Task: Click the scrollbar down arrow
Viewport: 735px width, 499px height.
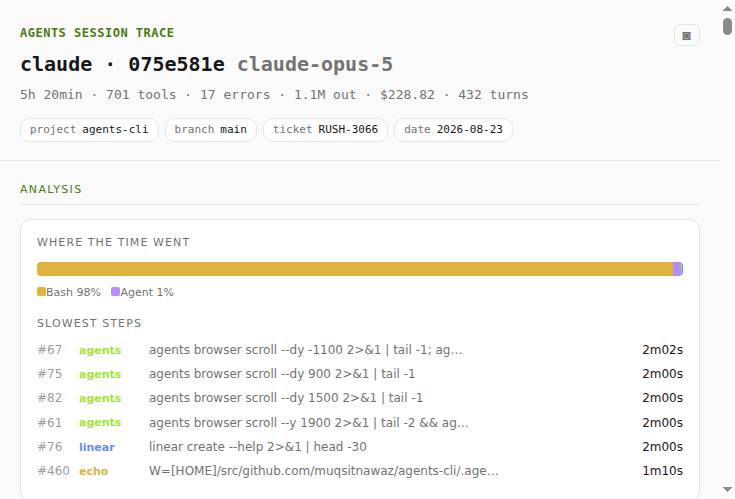Action: [727, 490]
